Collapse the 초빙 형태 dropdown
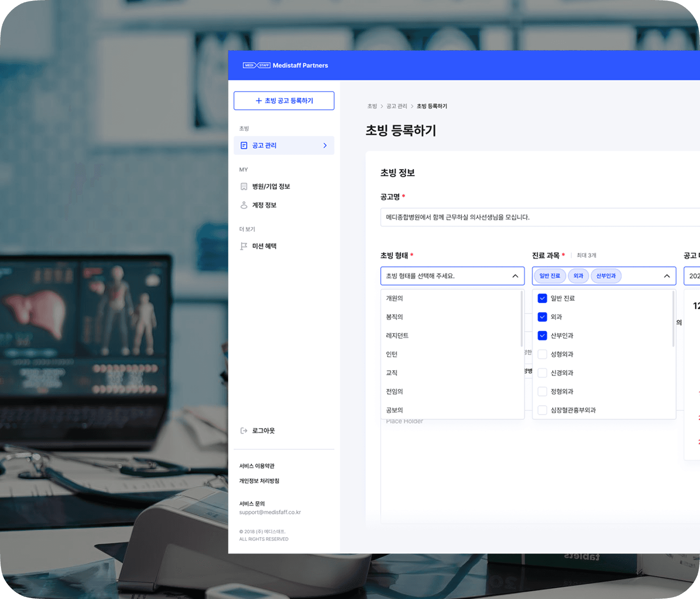This screenshot has width=700, height=599. click(x=516, y=276)
